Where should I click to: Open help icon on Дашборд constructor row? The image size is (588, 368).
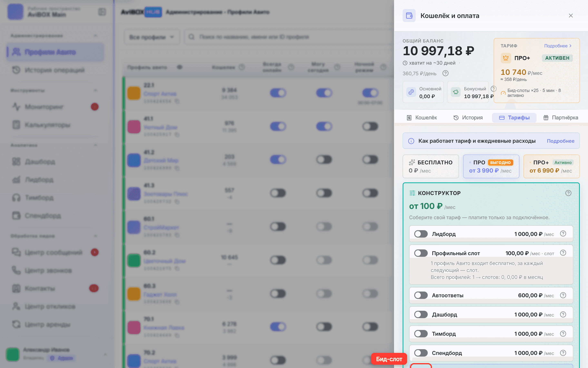pos(563,314)
